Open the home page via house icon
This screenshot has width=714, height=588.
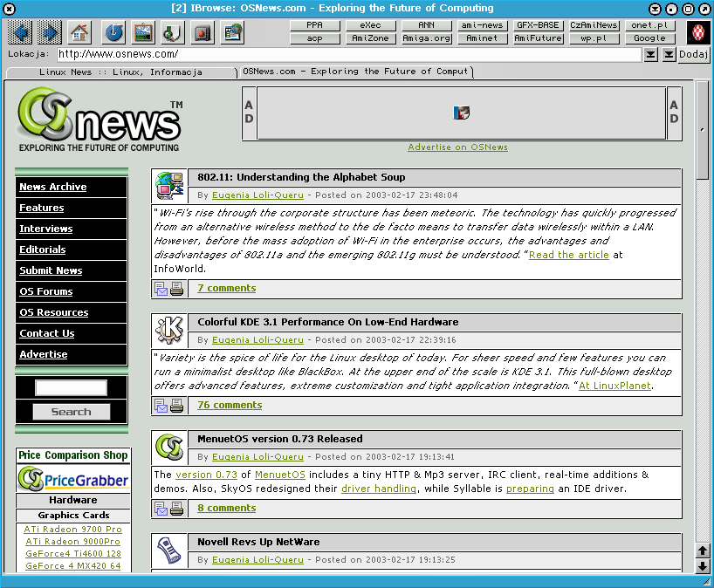coord(79,33)
